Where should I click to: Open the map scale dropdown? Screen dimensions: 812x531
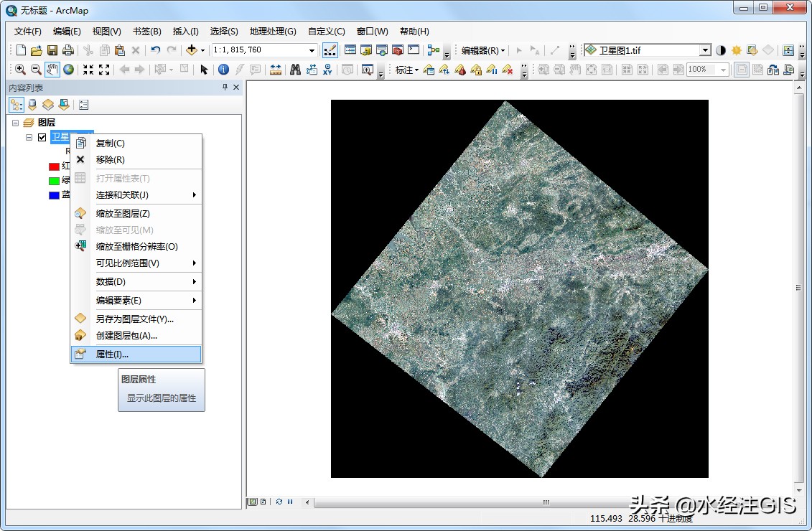[312, 50]
